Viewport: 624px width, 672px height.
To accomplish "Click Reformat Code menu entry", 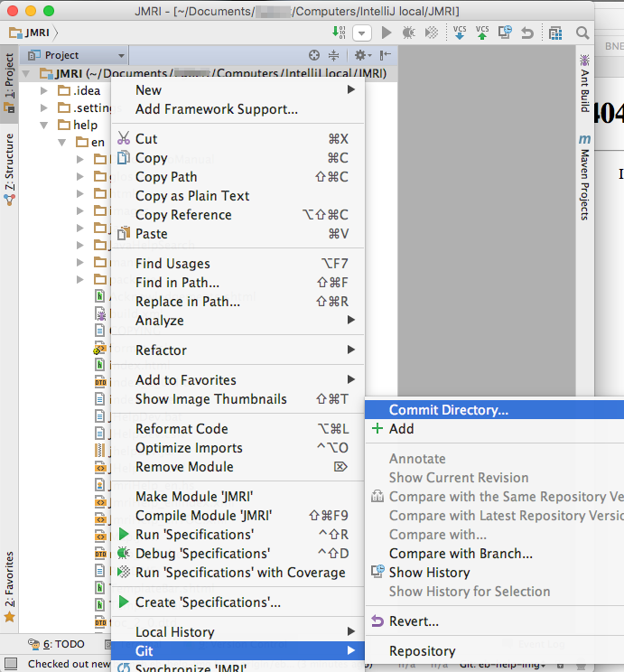I will coord(182,429).
